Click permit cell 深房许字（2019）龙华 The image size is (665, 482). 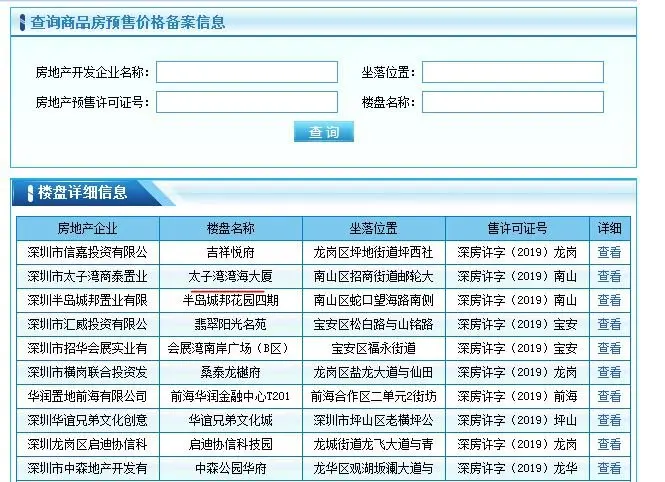pyautogui.click(x=517, y=468)
